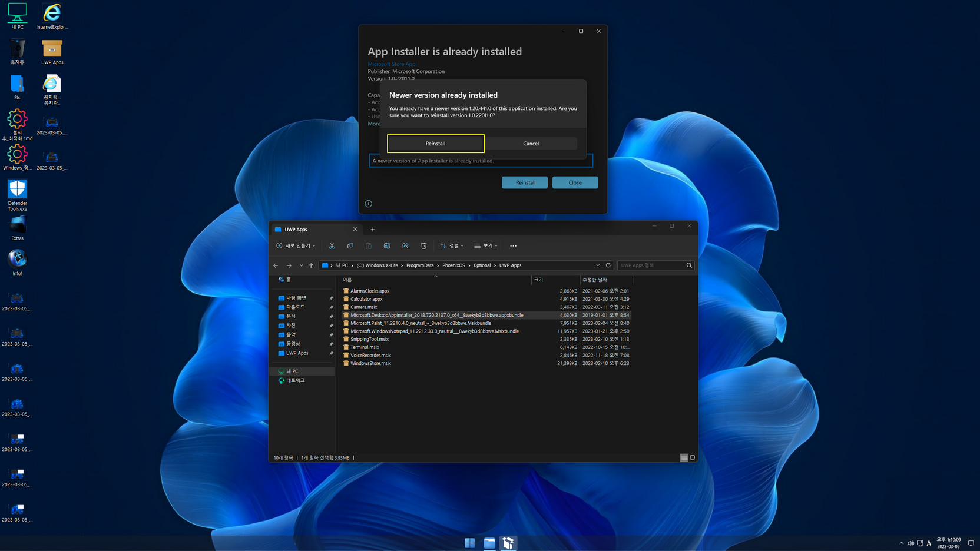The image size is (980, 551).
Task: Select the Microsoft.WindowsNotepad Msixbundle file
Action: tap(435, 331)
